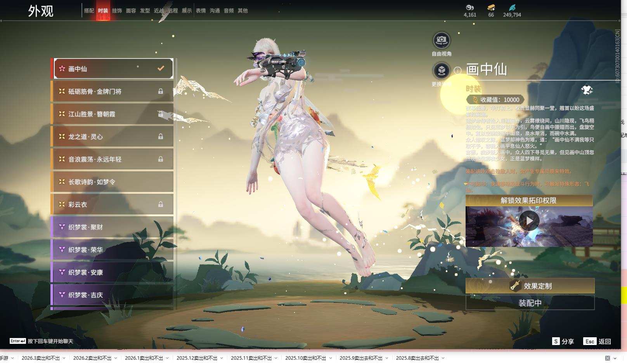Screen dimensions: 627x364
Task: Click the Enter key icon in chat hint
Action: (18, 341)
